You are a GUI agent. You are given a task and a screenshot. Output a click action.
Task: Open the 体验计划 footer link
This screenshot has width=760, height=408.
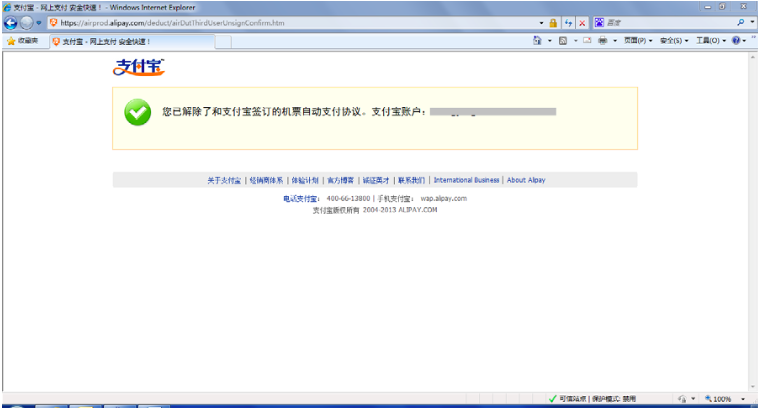(305, 180)
